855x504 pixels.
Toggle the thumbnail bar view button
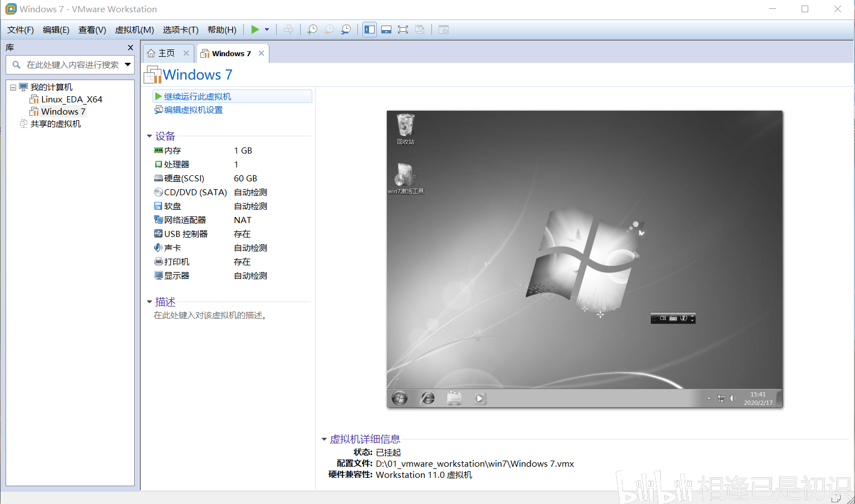386,29
